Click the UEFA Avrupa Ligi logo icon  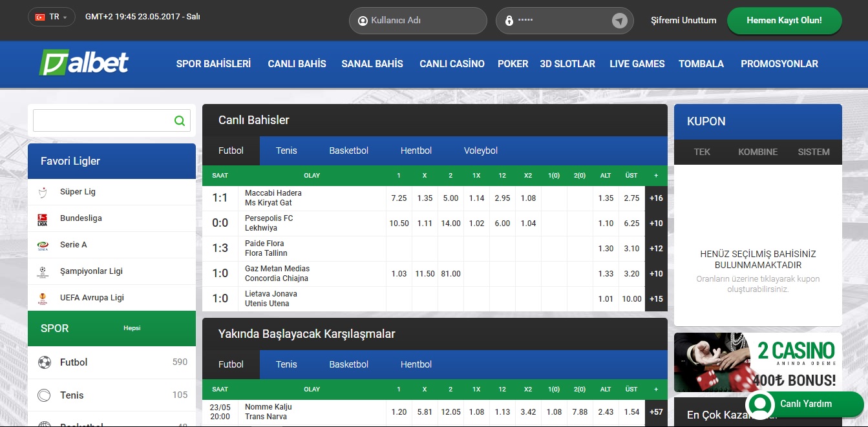click(x=43, y=298)
